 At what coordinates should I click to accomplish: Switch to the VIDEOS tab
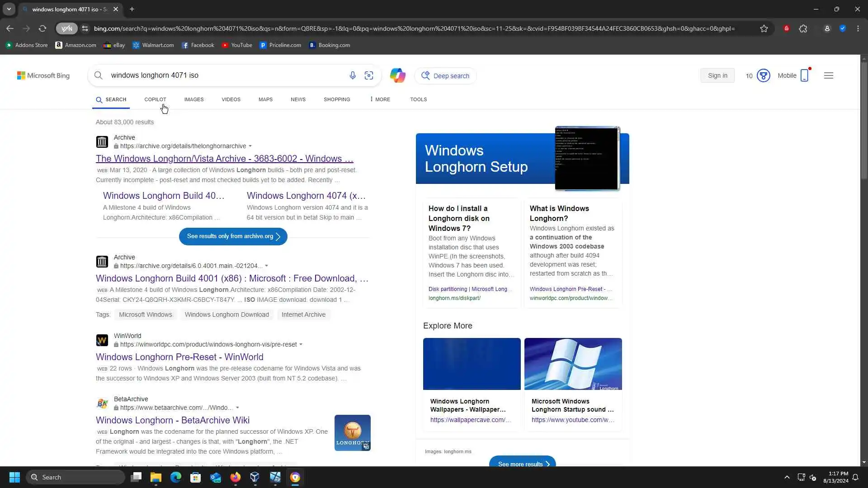coord(231,99)
